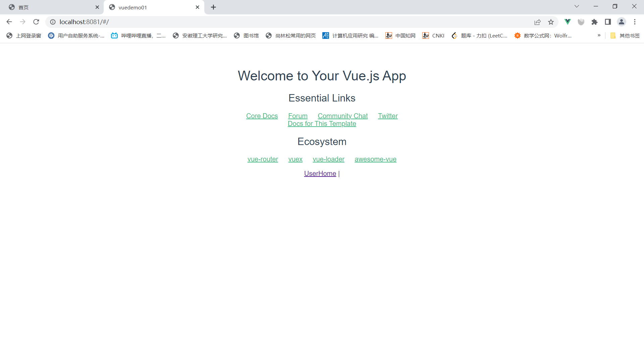The image size is (644, 345).
Task: Restore down the browser window
Action: (x=615, y=6)
